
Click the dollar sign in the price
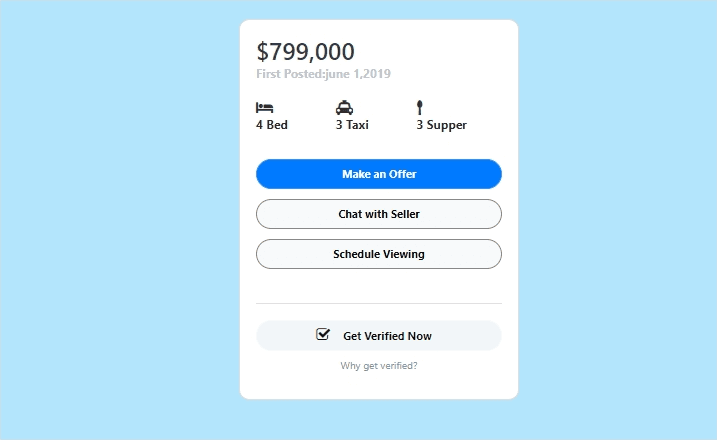pyautogui.click(x=263, y=52)
